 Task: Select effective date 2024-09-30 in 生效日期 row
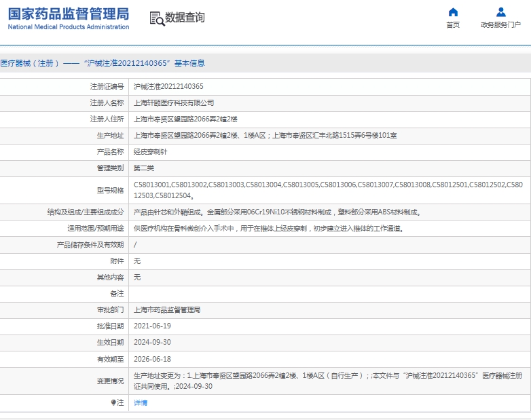click(x=152, y=342)
